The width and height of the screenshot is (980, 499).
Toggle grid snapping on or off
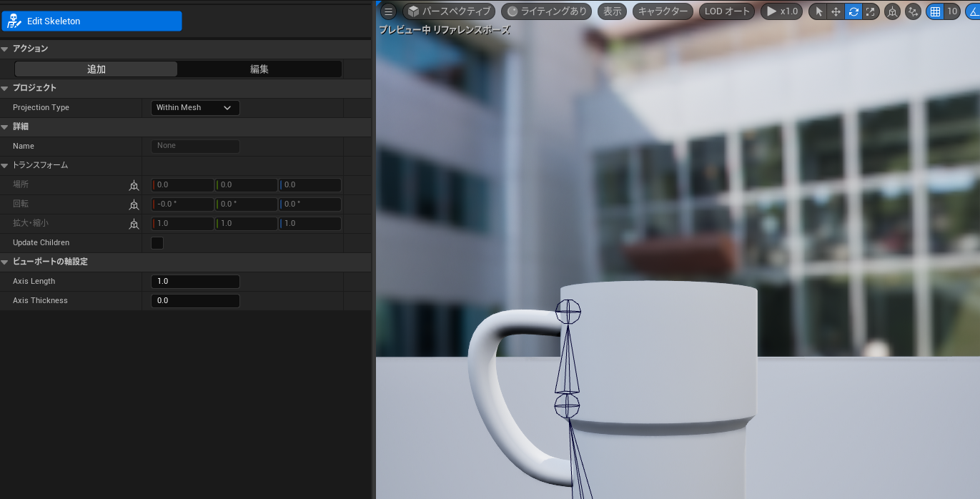point(934,11)
